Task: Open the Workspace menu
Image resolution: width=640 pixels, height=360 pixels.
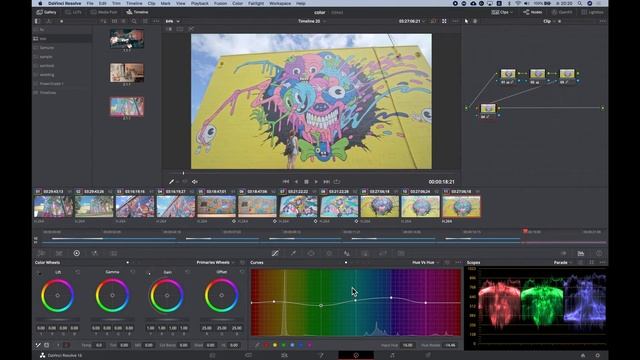Action: 280,3
